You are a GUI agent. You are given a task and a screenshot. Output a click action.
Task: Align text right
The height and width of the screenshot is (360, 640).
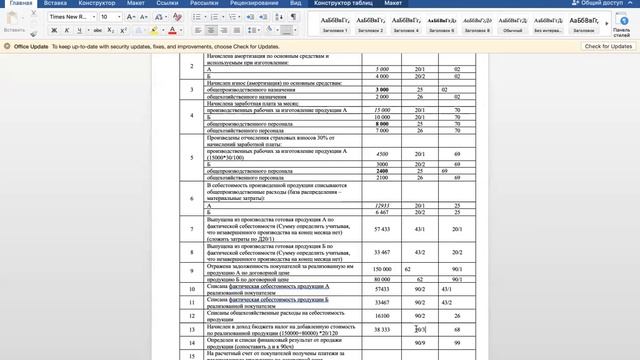tap(224, 30)
